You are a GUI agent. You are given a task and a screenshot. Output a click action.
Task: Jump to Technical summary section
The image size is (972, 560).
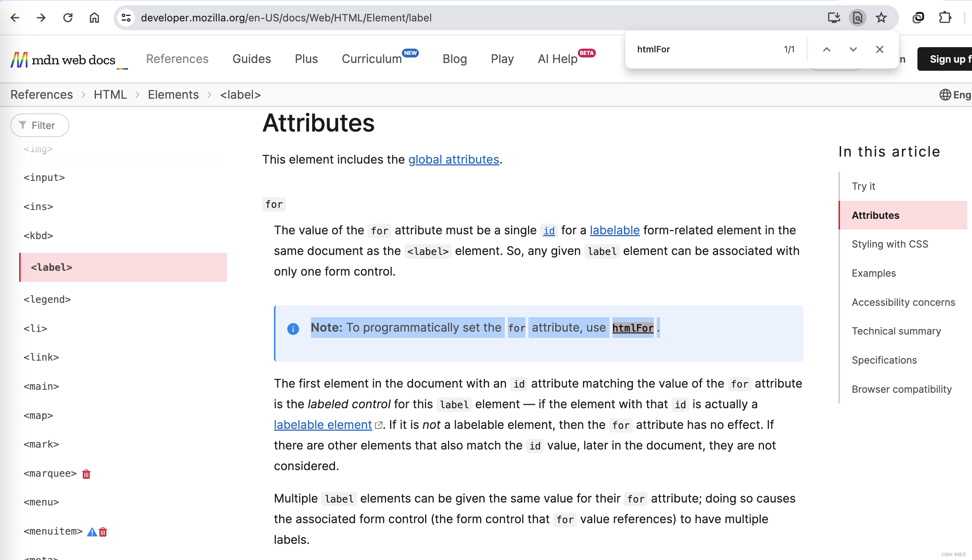point(896,331)
